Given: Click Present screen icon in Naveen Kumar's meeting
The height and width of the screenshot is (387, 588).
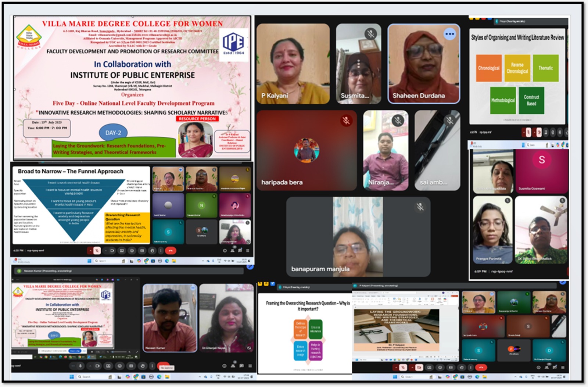Looking at the screenshot, I should pyautogui.click(x=131, y=366).
